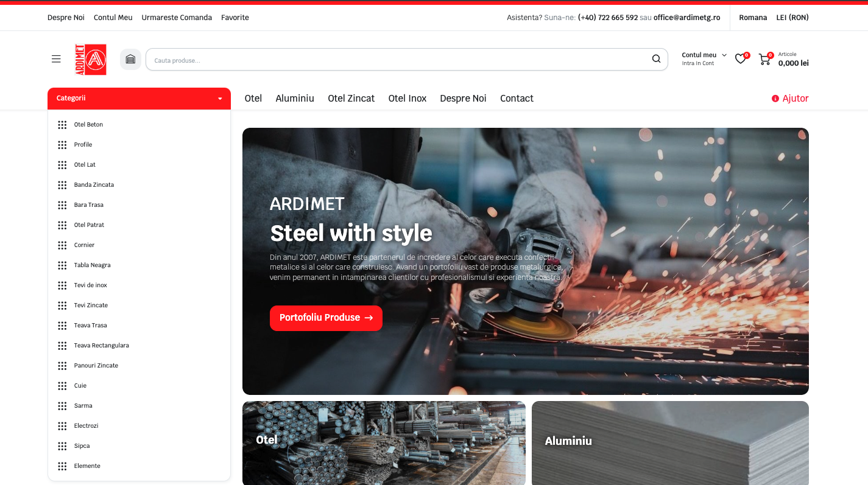This screenshot has width=868, height=485.
Task: Click the grid icon next to Banda Zincata
Action: click(62, 185)
